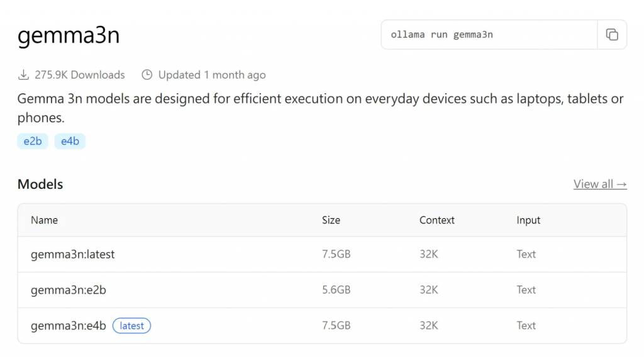Click the Name column header
This screenshot has height=358, width=644.
click(x=44, y=220)
